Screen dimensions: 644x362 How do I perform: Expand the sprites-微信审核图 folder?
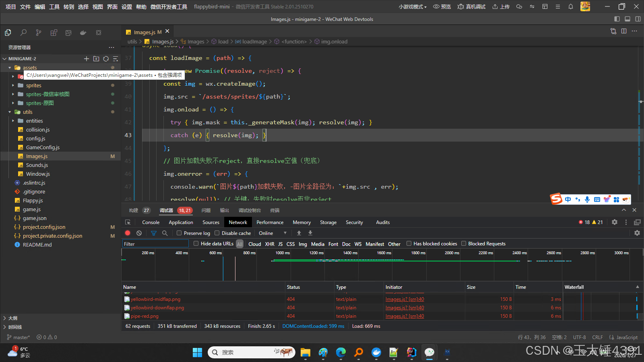13,94
